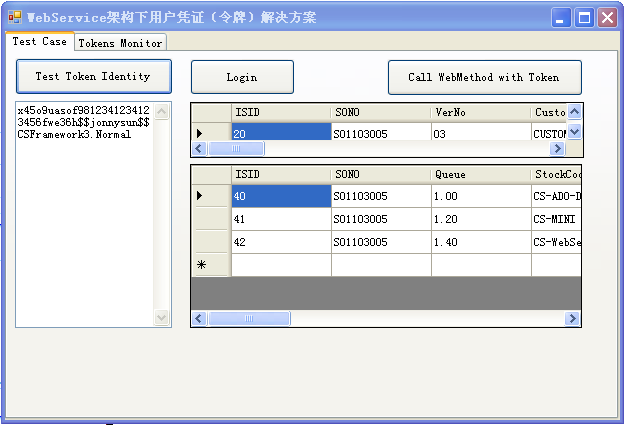Select cell with ISID 41
The image size is (626, 426).
[280, 219]
